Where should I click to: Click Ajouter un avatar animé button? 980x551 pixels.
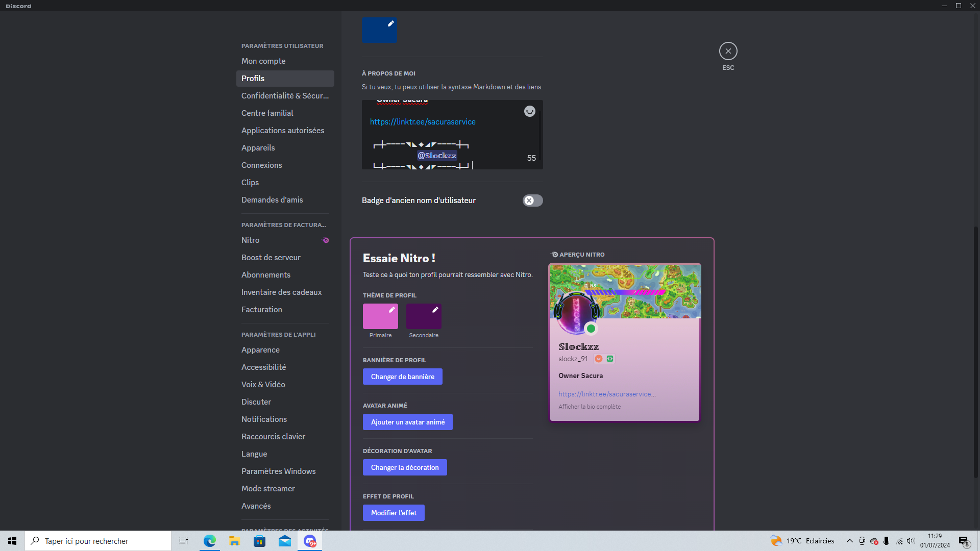tap(408, 422)
